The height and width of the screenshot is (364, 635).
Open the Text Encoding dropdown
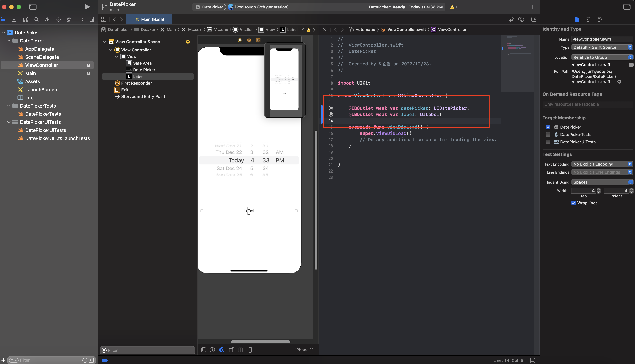[602, 164]
